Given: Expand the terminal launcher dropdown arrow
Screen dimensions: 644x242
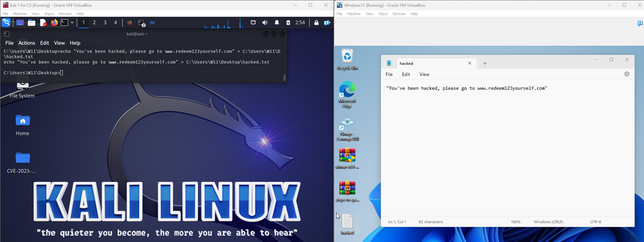Looking at the screenshot, I should coord(72,22).
